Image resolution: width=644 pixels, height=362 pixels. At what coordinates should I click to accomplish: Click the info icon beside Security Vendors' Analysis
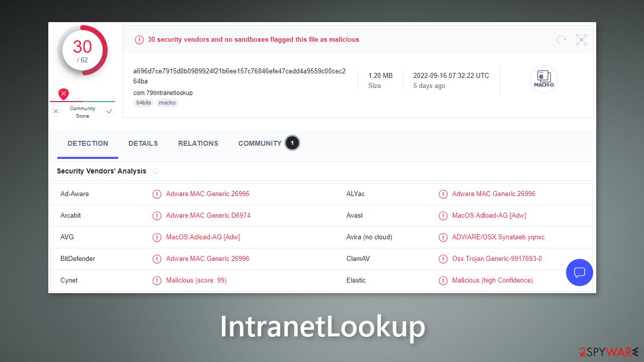pyautogui.click(x=155, y=171)
